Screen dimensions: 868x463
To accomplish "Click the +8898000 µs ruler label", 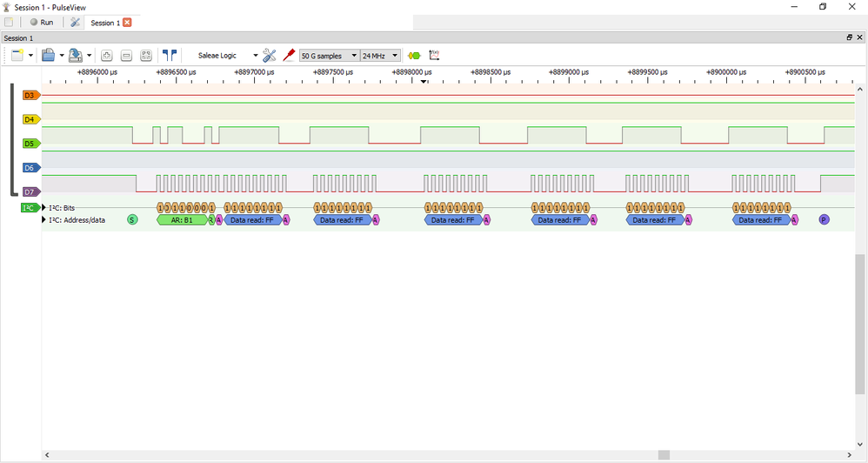I will point(412,72).
